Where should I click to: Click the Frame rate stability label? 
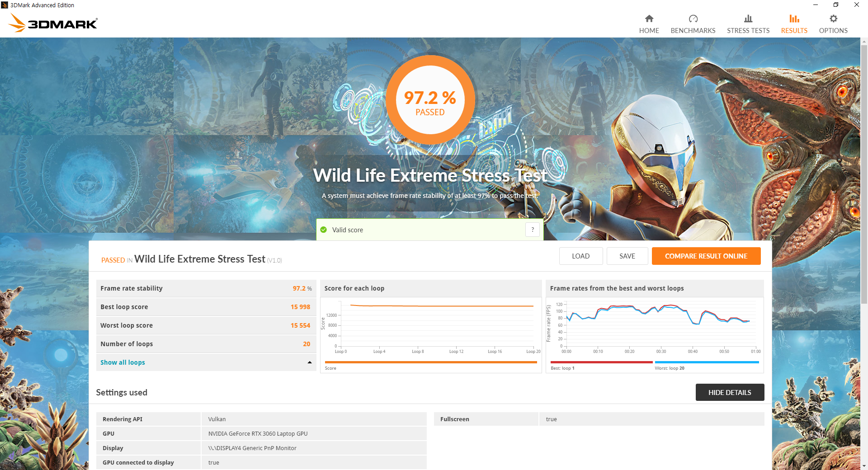[131, 288]
